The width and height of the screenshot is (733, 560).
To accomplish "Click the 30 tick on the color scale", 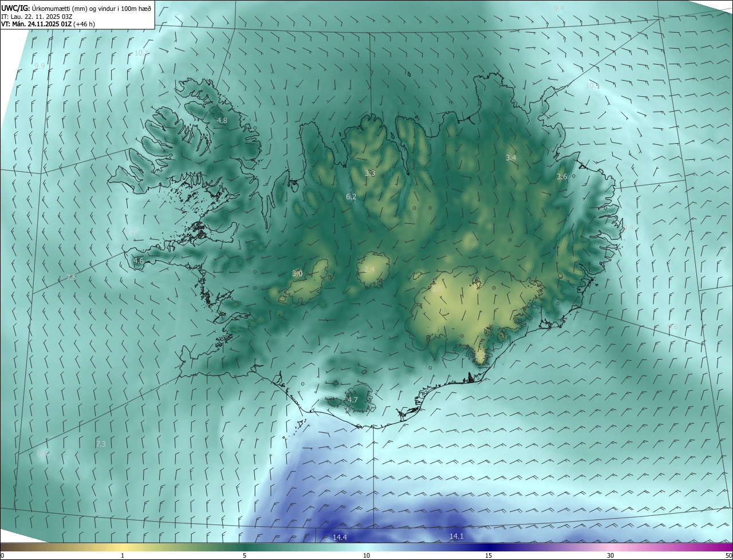I will coord(610,555).
